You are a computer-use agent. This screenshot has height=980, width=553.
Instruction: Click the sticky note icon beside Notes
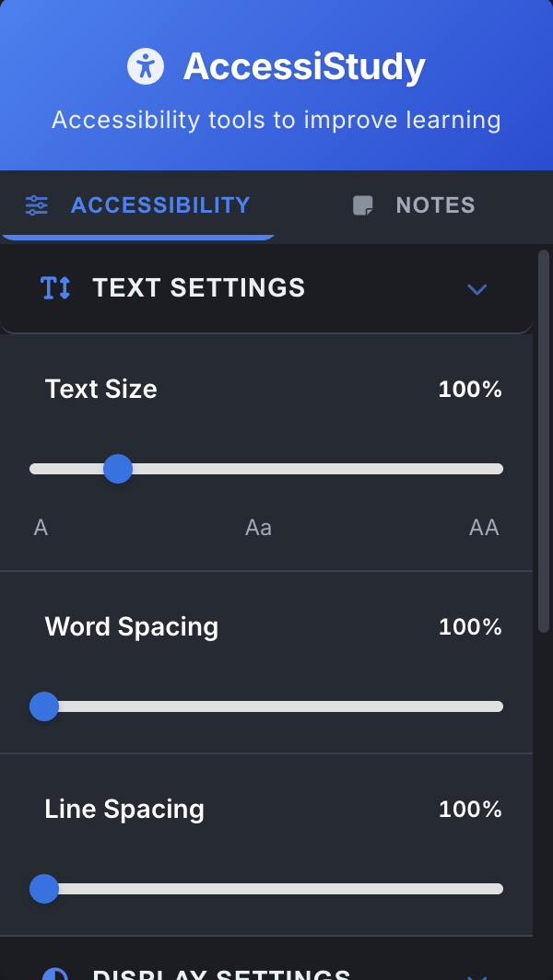tap(364, 205)
